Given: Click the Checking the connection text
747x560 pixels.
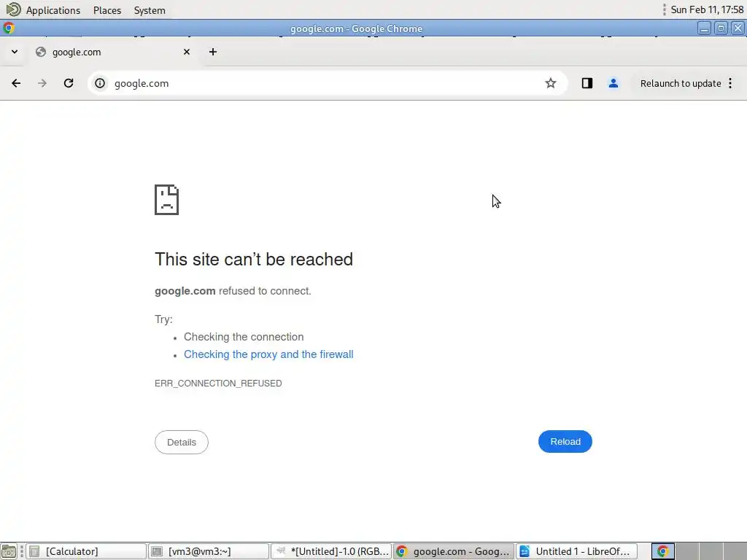Looking at the screenshot, I should click(x=244, y=337).
